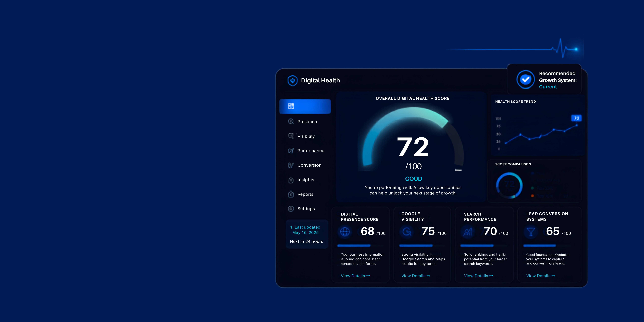The width and height of the screenshot is (644, 322).
Task: Click the Performance sidebar icon
Action: [x=291, y=150]
